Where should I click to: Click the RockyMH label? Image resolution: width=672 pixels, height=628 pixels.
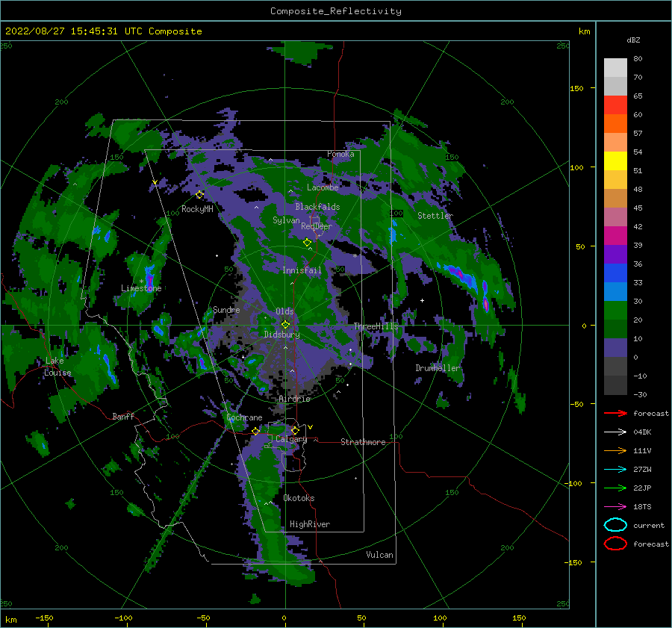[197, 209]
